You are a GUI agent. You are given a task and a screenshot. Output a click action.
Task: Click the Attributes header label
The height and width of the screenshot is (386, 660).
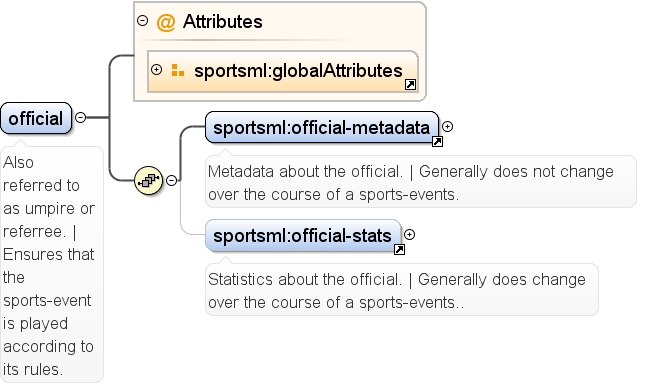(223, 22)
